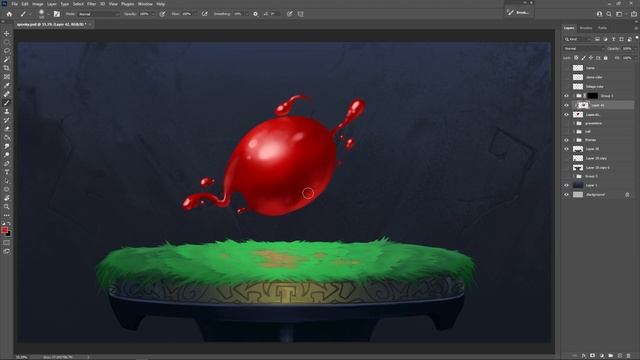Open the Layer menu
The image size is (640, 360).
(52, 4)
